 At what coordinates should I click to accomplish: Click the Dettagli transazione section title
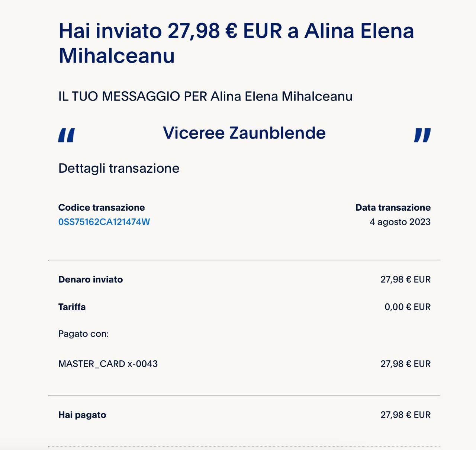click(119, 168)
